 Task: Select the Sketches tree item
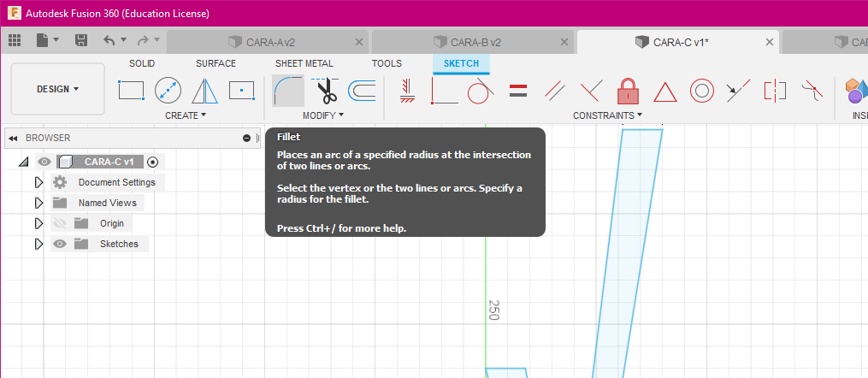point(119,244)
